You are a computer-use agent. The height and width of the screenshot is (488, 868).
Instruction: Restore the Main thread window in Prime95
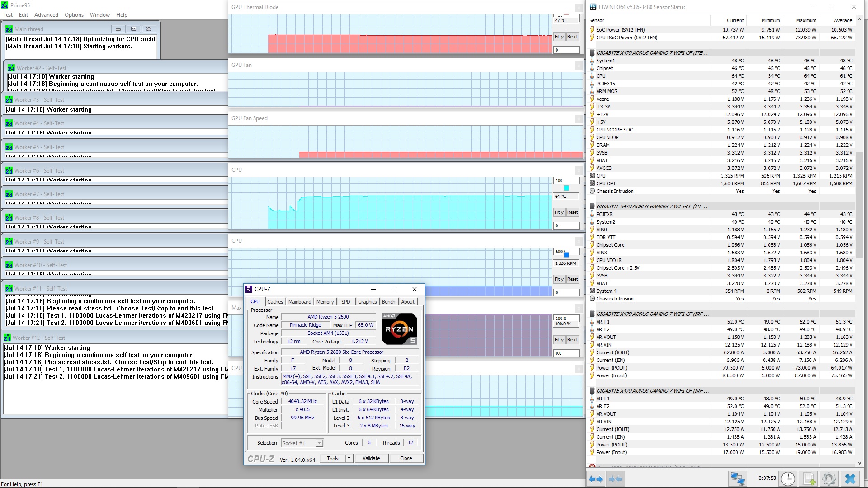[x=133, y=29]
